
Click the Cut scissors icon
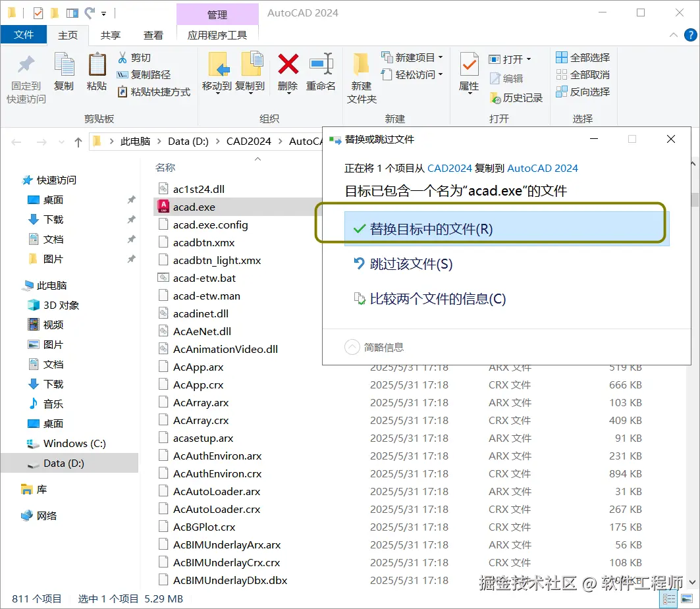[122, 57]
